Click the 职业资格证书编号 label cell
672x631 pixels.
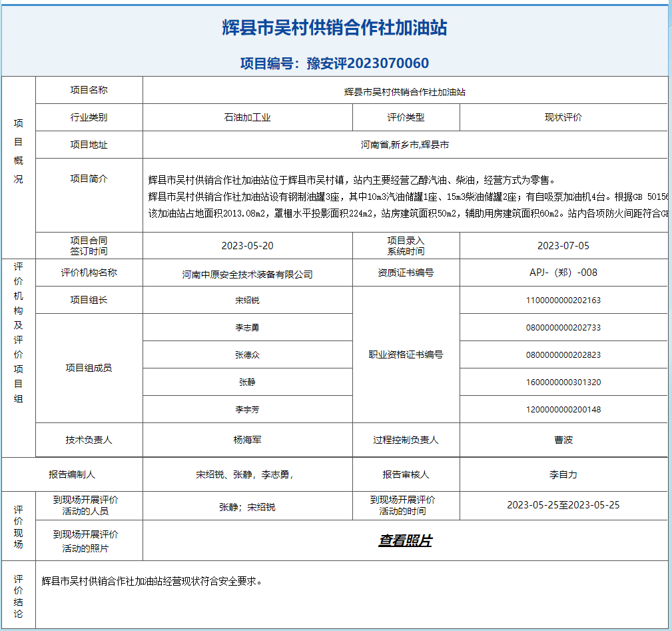pos(406,354)
